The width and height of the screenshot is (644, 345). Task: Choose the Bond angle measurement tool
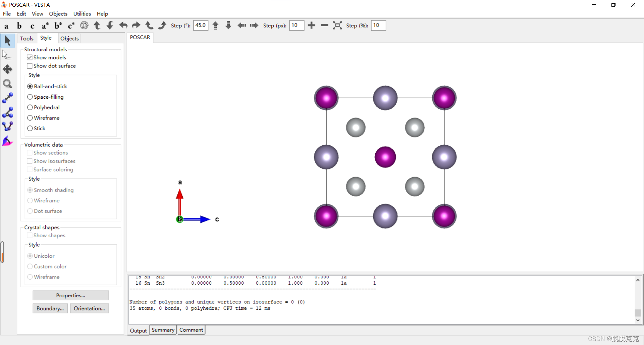[7, 112]
